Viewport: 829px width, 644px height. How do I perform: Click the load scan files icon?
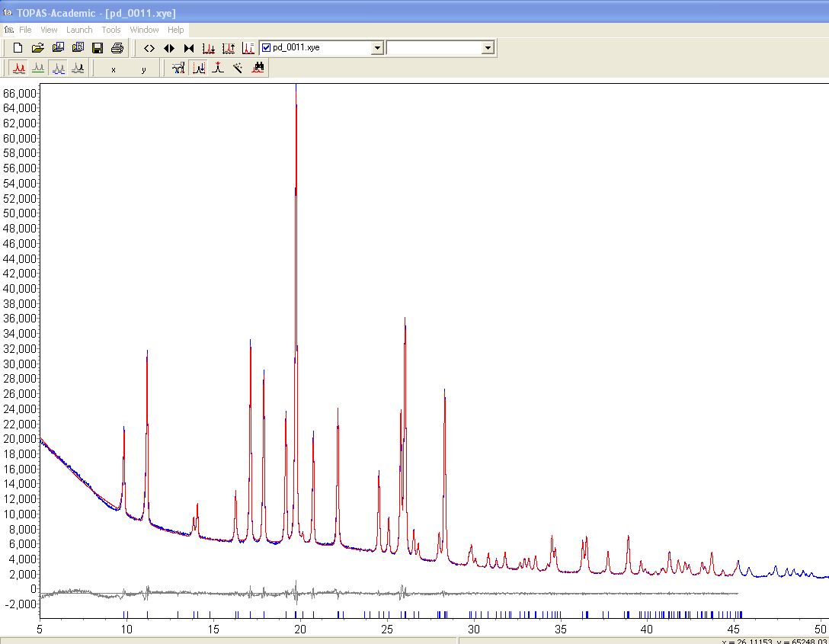click(58, 48)
